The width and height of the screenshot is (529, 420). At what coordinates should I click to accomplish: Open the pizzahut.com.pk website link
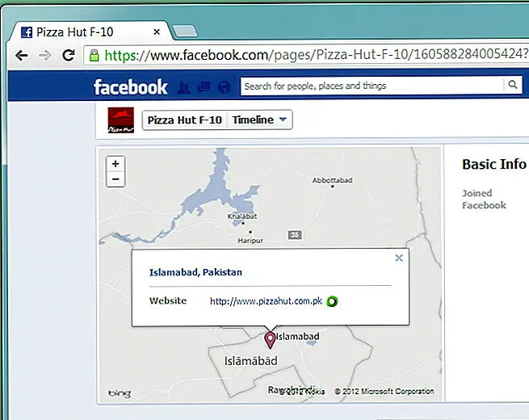pyautogui.click(x=266, y=301)
